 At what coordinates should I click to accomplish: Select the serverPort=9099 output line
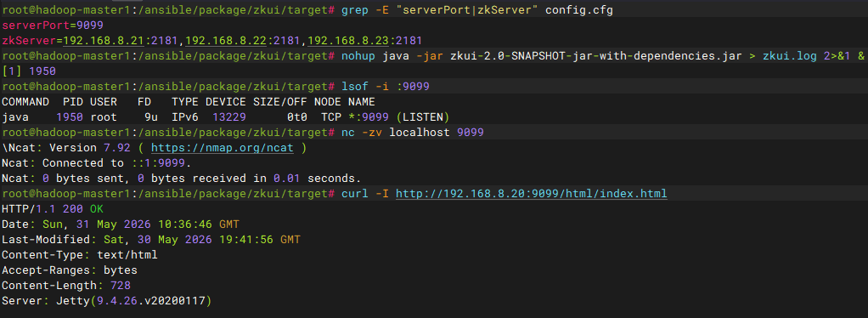tap(52, 26)
